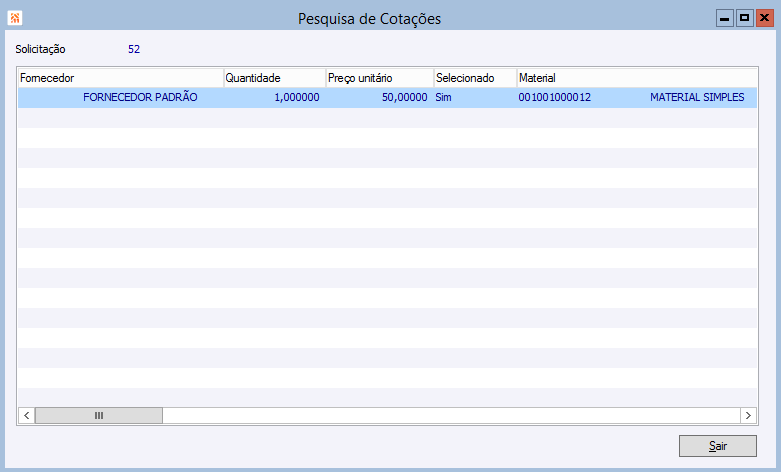Screen dimensions: 781x472
Task: Sort by the Quantidade column header
Action: [x=275, y=78]
